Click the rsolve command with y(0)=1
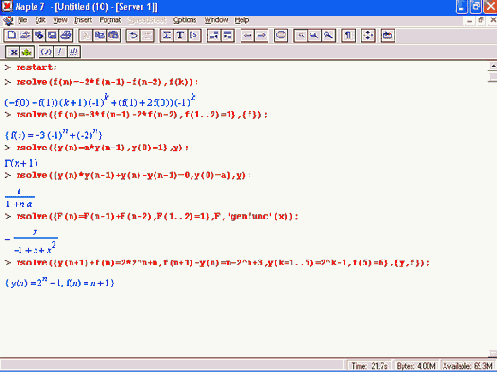497x372 pixels. [102, 147]
